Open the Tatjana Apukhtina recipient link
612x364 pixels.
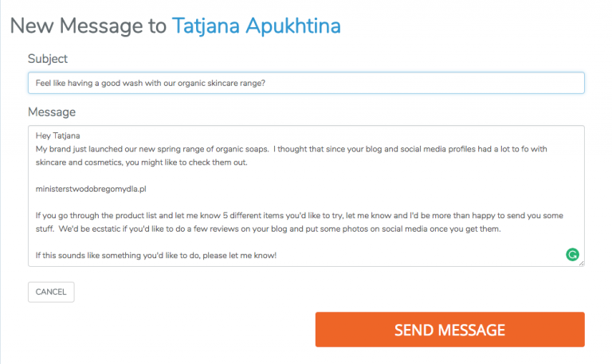256,25
